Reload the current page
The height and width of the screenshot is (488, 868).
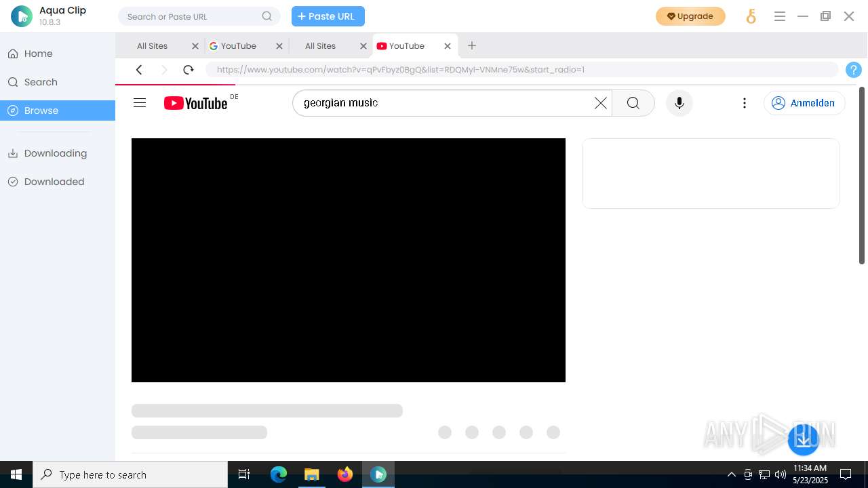pos(189,69)
